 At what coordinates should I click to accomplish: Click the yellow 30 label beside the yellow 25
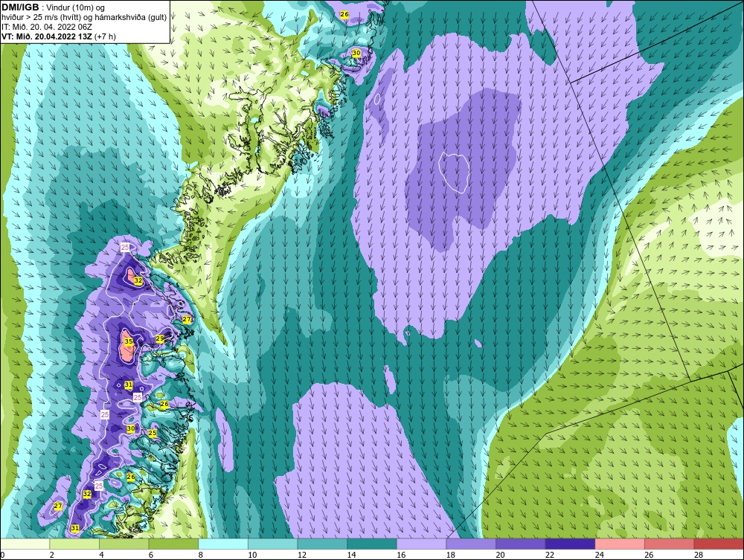click(131, 428)
